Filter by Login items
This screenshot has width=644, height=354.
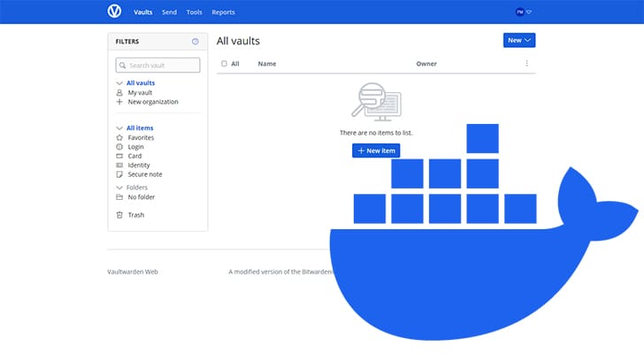(135, 147)
